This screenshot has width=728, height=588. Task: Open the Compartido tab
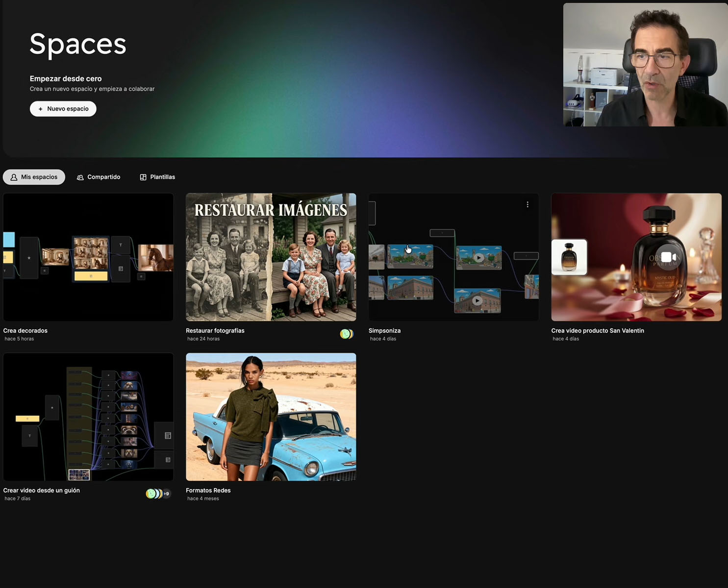pos(99,177)
